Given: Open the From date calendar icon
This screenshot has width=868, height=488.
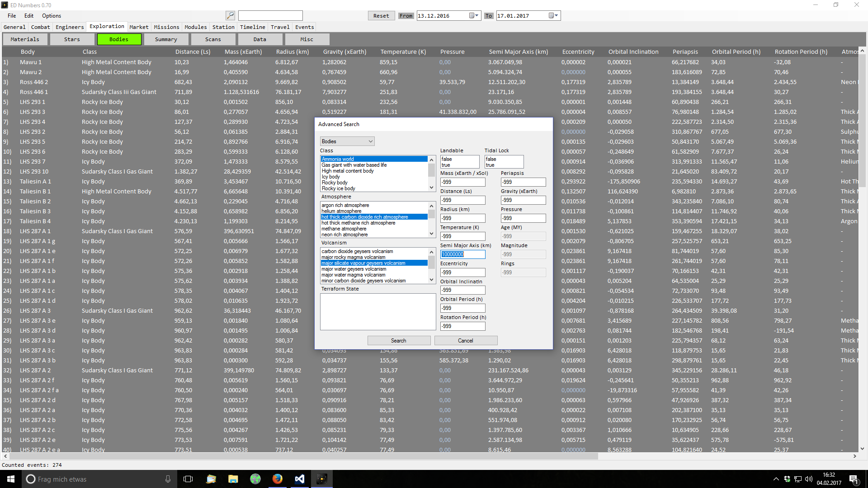Looking at the screenshot, I should click(x=473, y=16).
